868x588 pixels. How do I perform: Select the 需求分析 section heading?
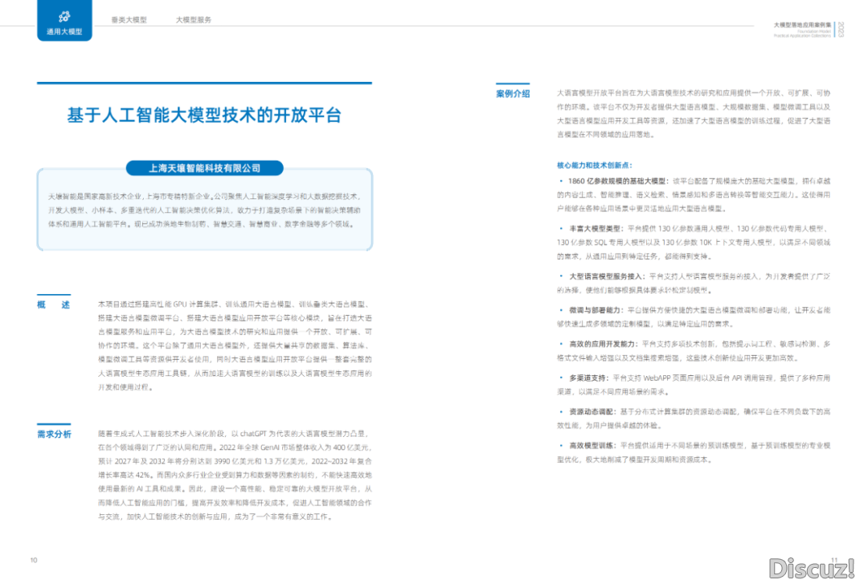[x=53, y=435]
